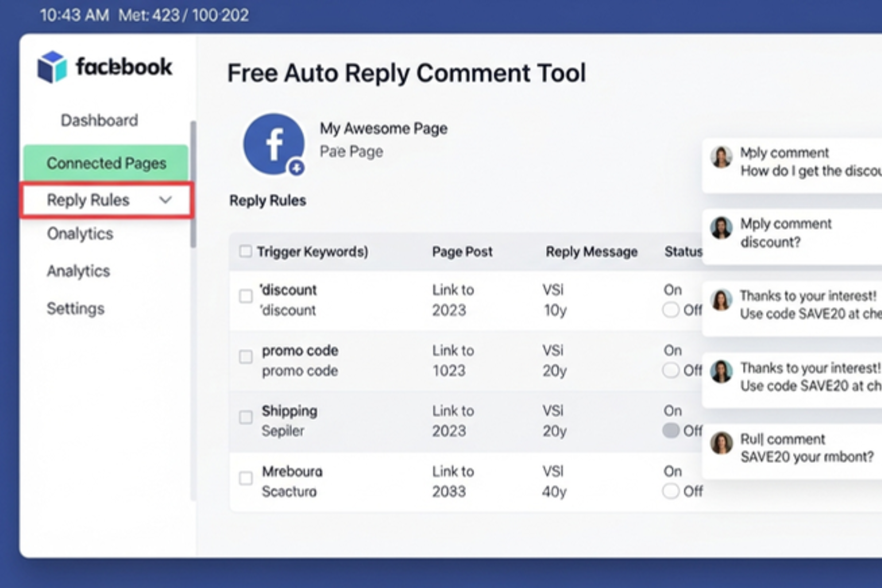This screenshot has height=588, width=882.
Task: Go to Settings in the sidebar
Action: pos(75,308)
